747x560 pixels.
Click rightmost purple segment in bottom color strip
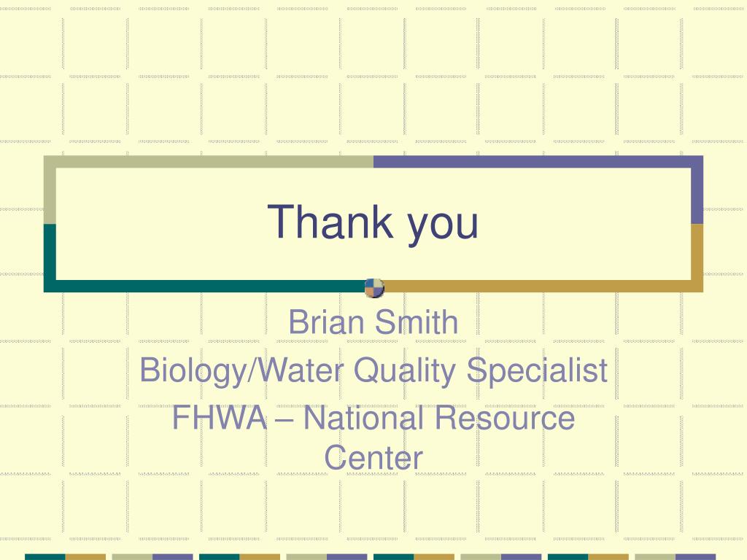695,557
